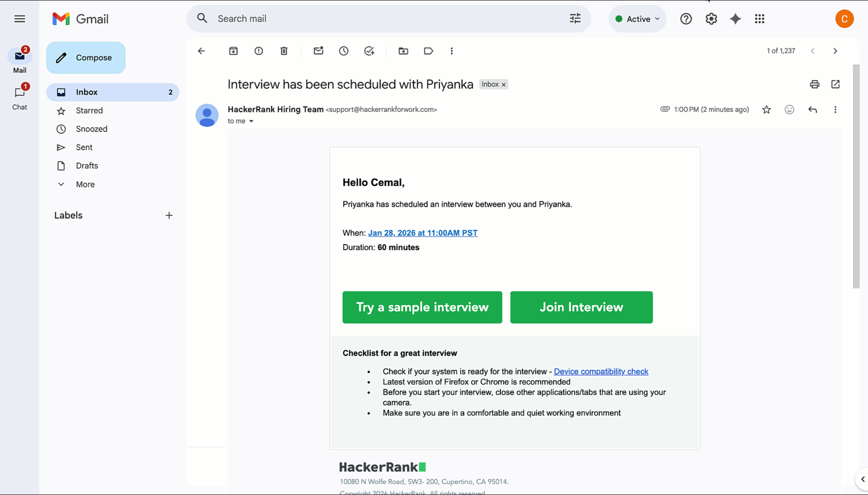Archive the current email
The width and height of the screenshot is (868, 495).
coord(233,51)
